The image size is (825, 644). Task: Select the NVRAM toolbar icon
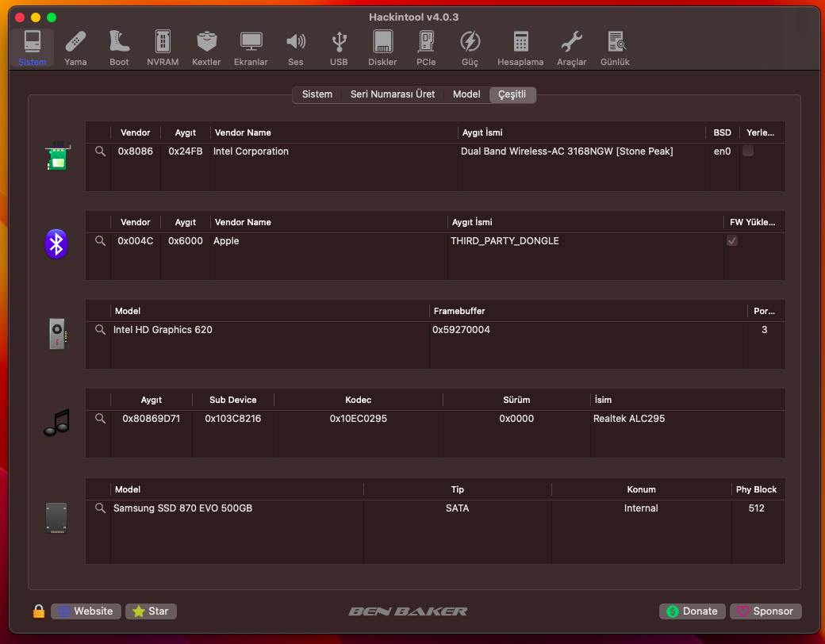point(163,48)
